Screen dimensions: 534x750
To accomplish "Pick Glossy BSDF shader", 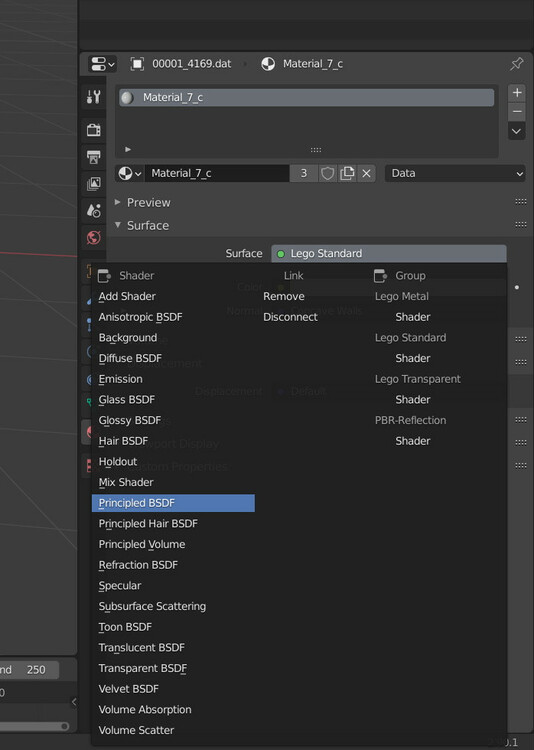I will (173, 420).
